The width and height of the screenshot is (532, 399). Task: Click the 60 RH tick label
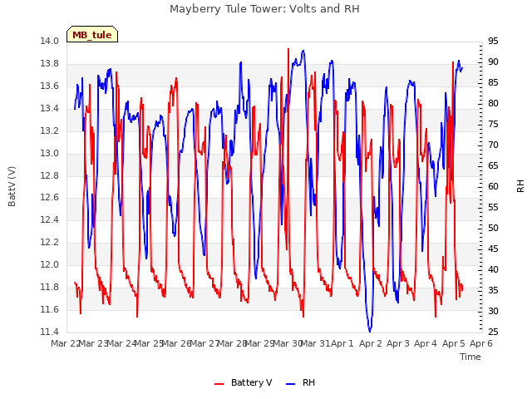[493, 186]
